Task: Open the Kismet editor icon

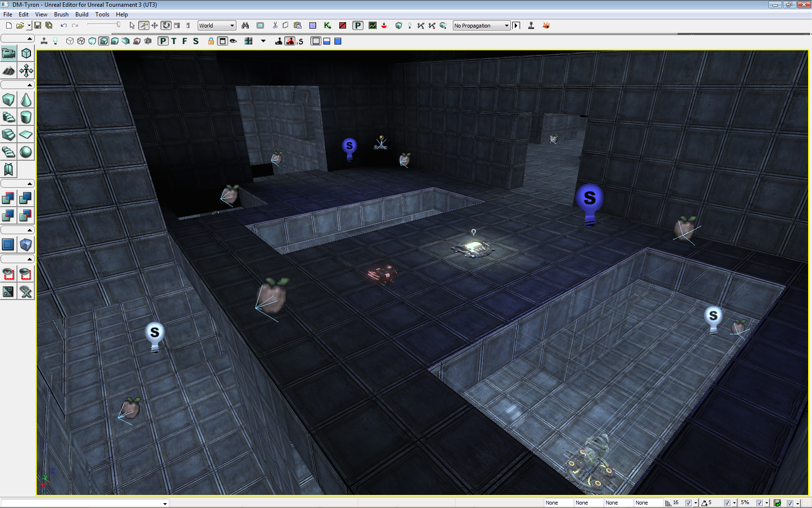Action: tap(328, 26)
